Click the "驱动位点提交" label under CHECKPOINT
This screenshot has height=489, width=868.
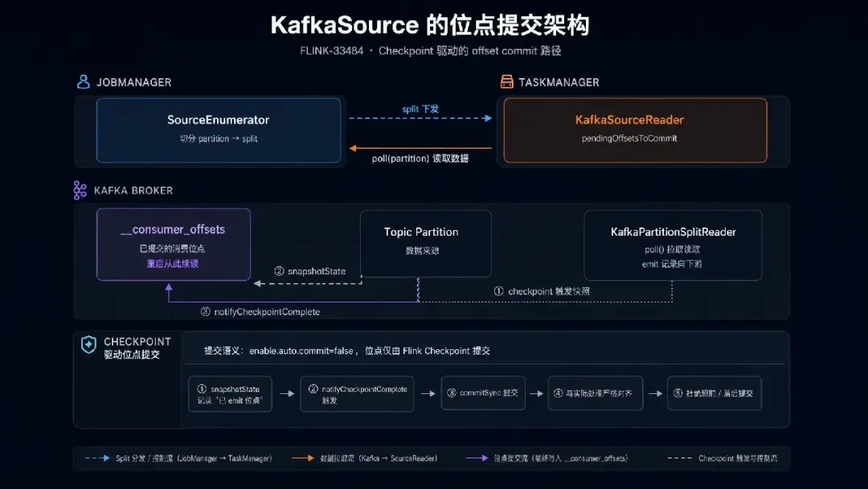coord(132,355)
